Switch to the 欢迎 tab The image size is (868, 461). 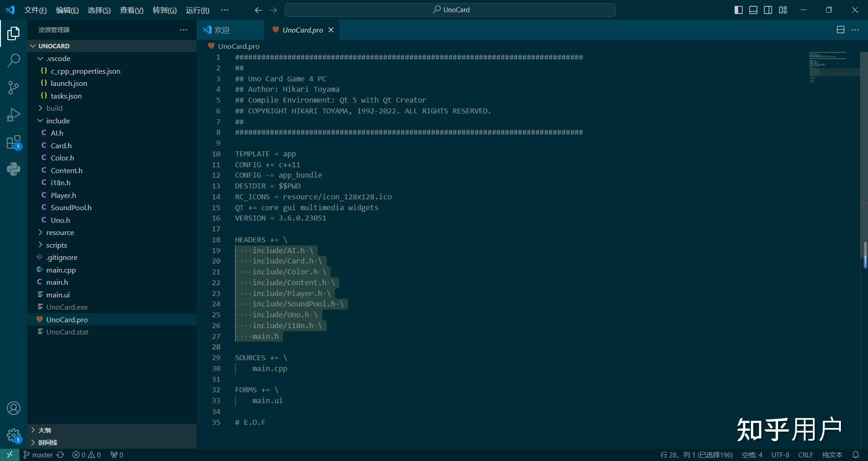(x=231, y=30)
